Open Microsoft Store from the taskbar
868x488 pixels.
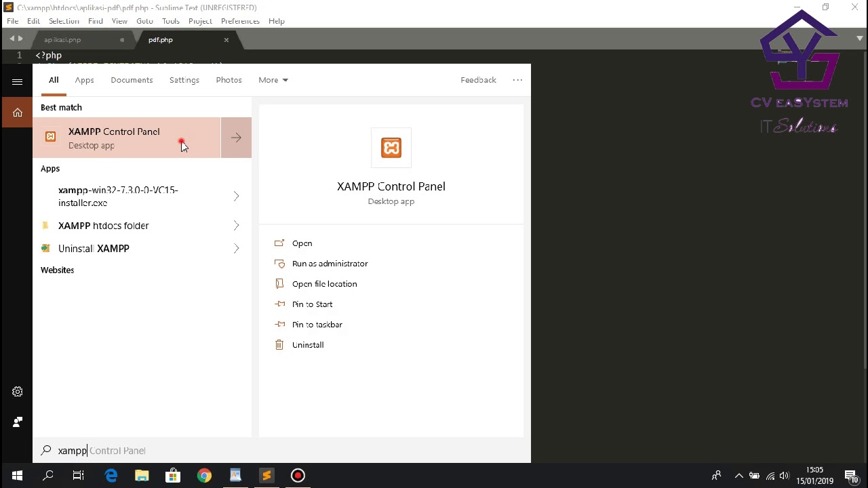coord(173,476)
